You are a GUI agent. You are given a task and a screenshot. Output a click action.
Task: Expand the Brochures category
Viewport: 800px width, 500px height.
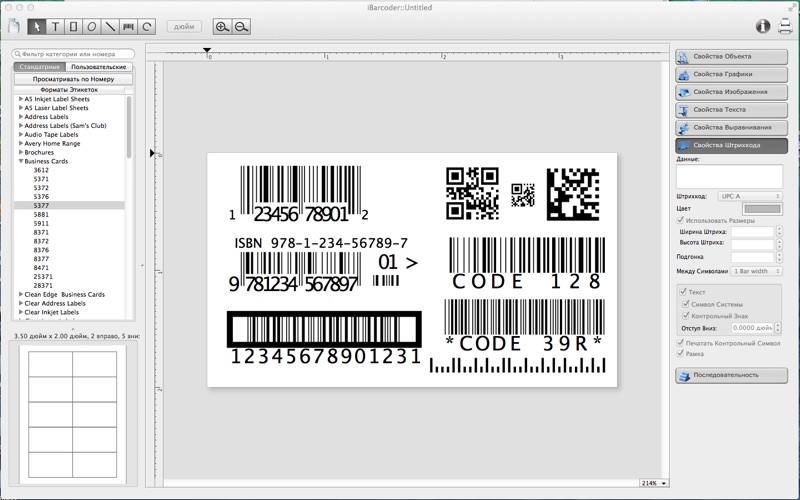(x=21, y=152)
